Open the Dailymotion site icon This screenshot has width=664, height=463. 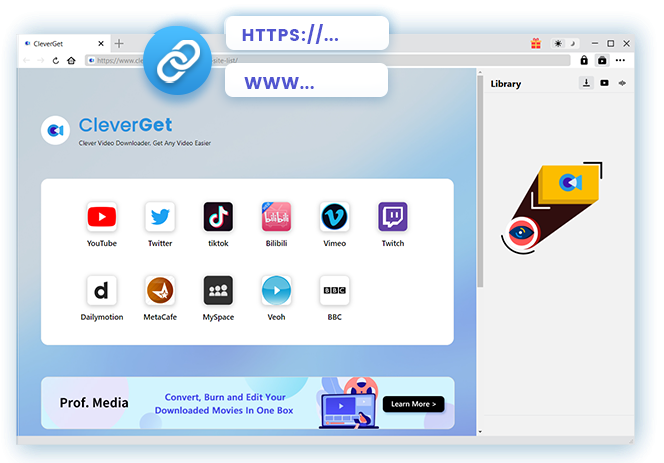click(102, 291)
